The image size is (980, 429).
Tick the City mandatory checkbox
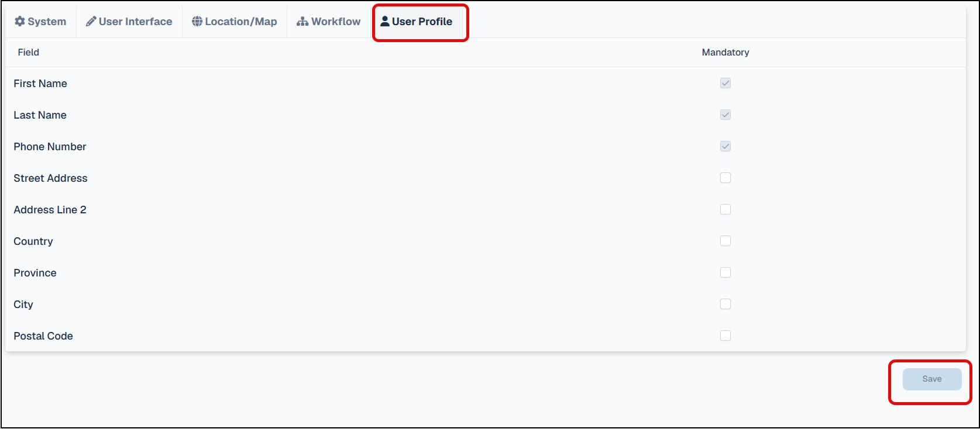pyautogui.click(x=725, y=304)
